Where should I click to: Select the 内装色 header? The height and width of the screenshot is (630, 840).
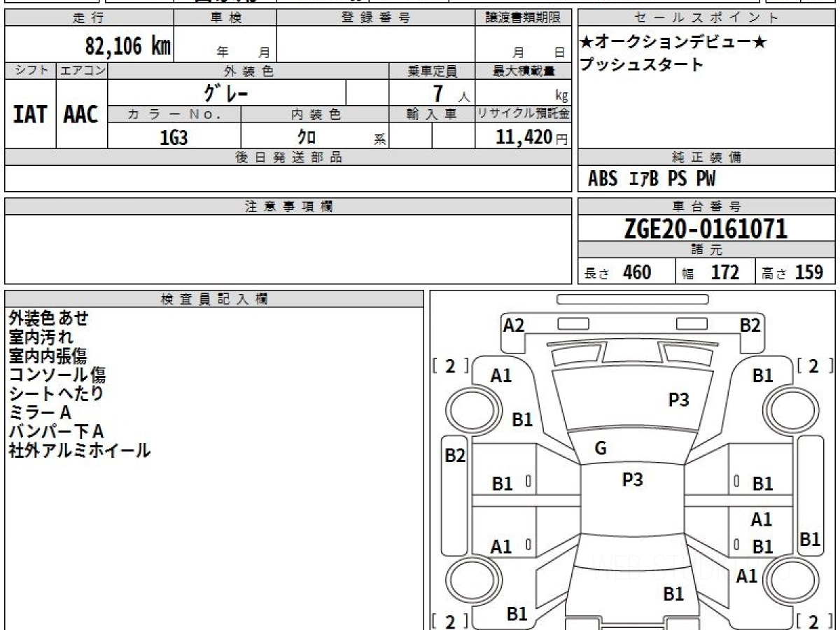315,114
